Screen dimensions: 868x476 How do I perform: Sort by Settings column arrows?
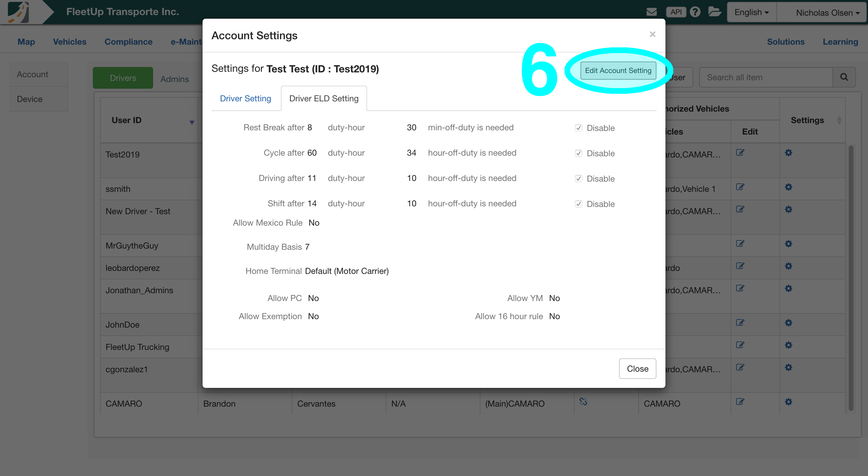tap(839, 120)
